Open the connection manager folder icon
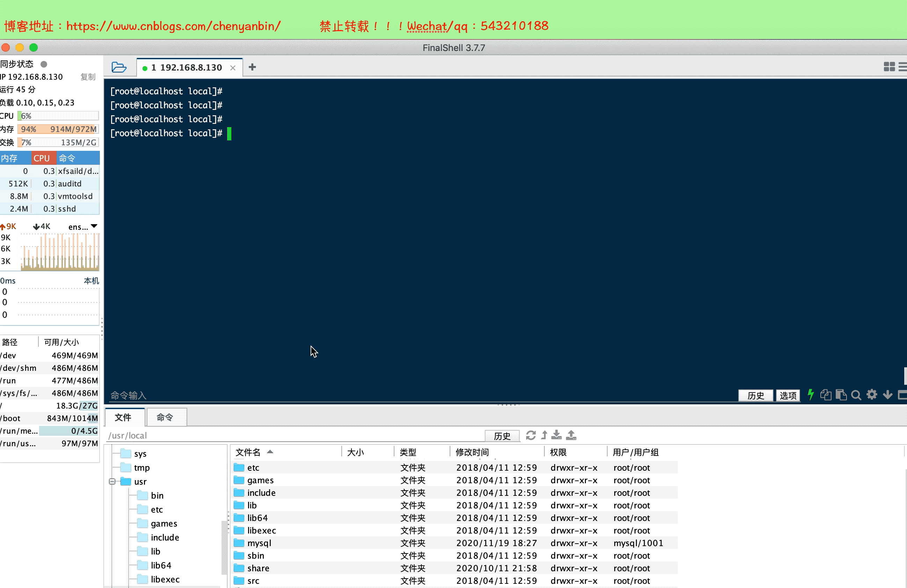907x588 pixels. point(118,67)
